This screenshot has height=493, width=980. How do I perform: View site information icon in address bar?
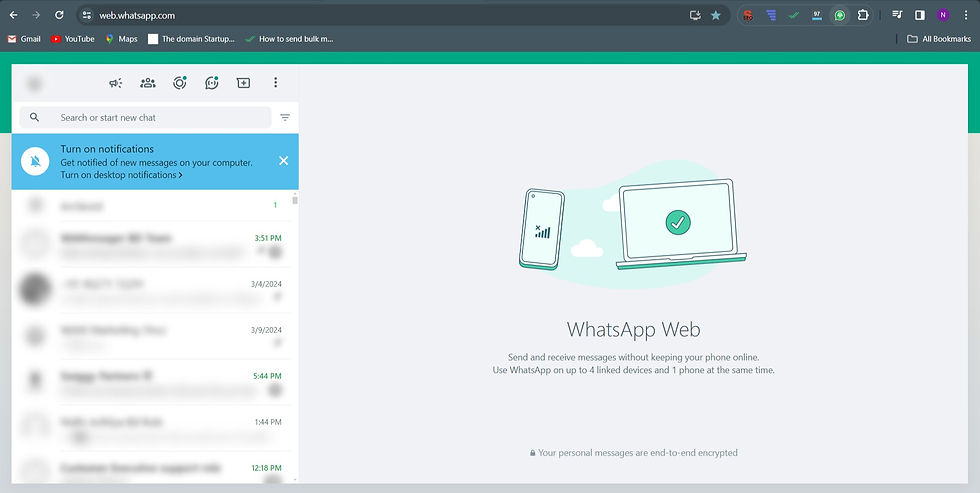point(87,15)
